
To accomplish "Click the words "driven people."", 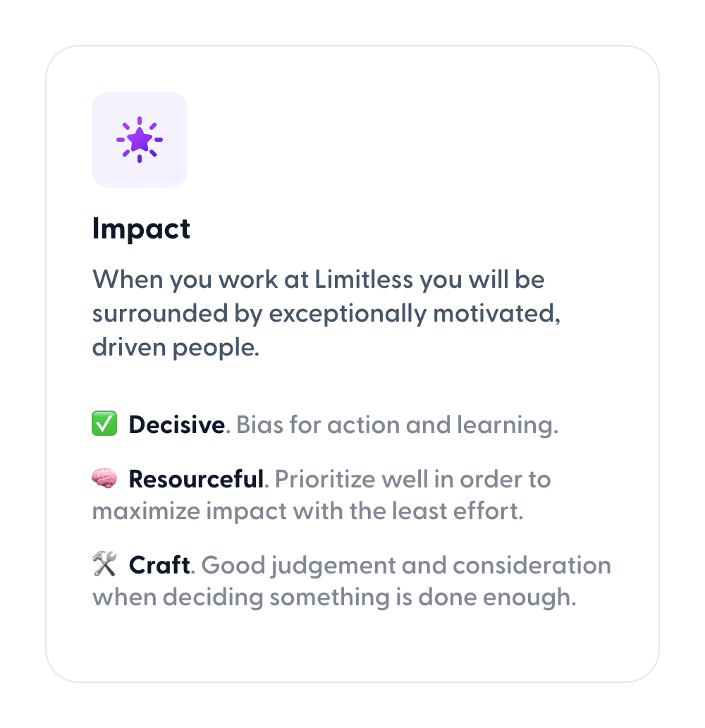I will point(176,348).
